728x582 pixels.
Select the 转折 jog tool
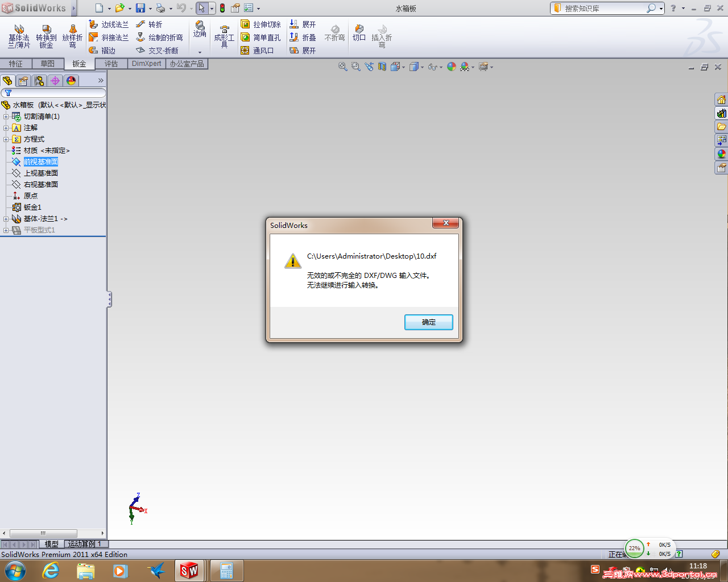pyautogui.click(x=149, y=24)
